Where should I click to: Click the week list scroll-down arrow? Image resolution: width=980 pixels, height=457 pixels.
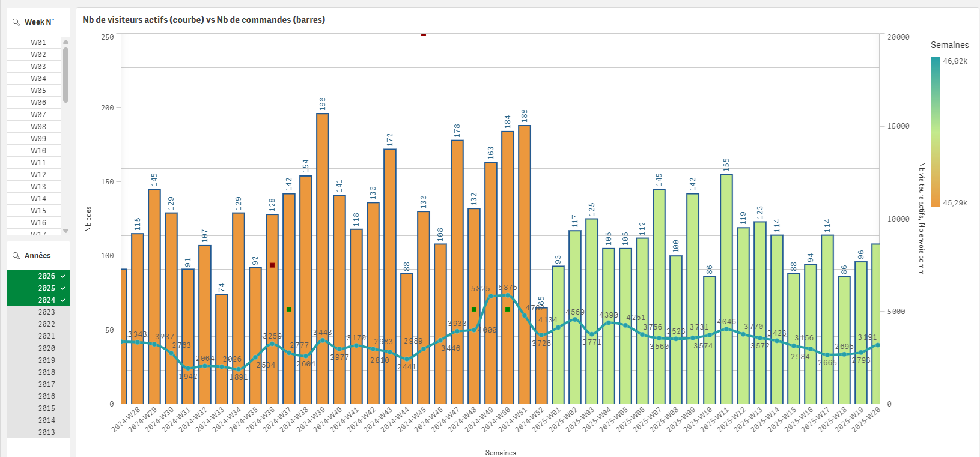coord(65,231)
